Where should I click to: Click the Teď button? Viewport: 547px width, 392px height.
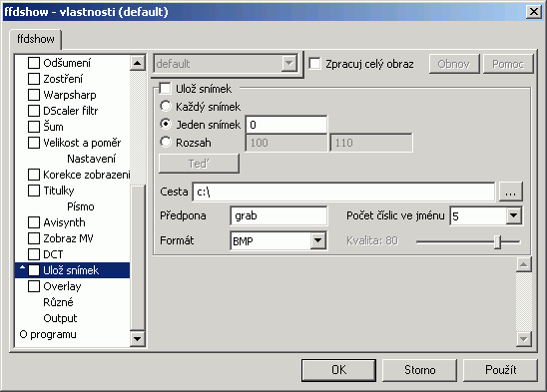coord(199,164)
